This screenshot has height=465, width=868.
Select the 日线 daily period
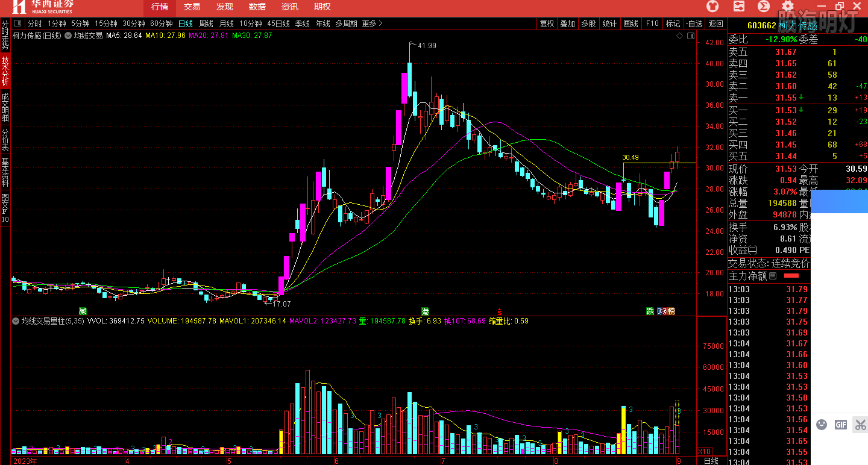coord(185,24)
